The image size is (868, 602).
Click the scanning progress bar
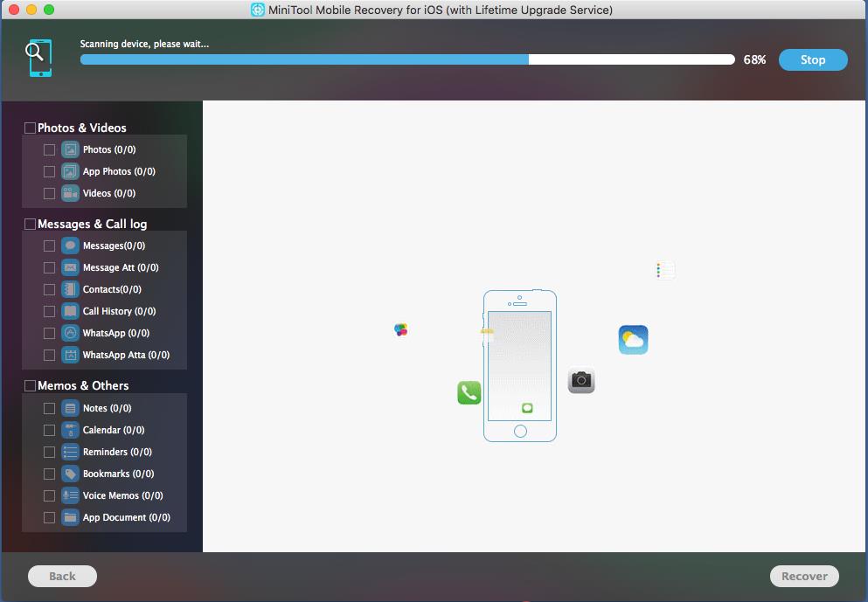tap(407, 59)
